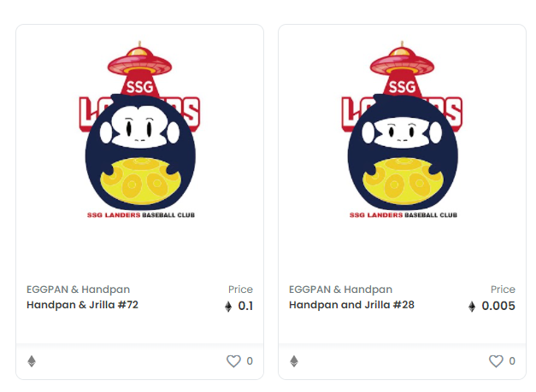Click the like count on #28 card

coord(512,361)
